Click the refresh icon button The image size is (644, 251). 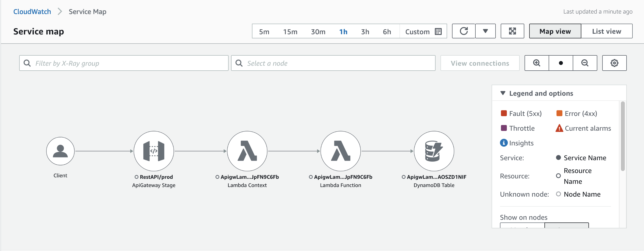464,31
